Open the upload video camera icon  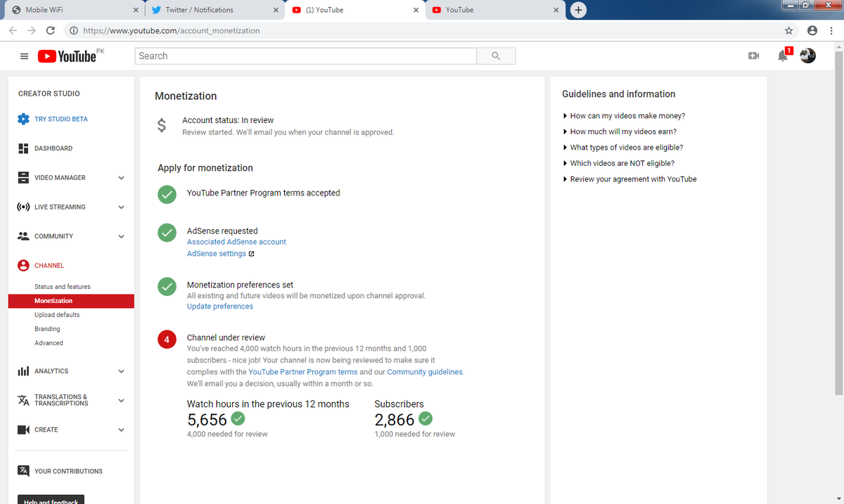click(x=753, y=56)
